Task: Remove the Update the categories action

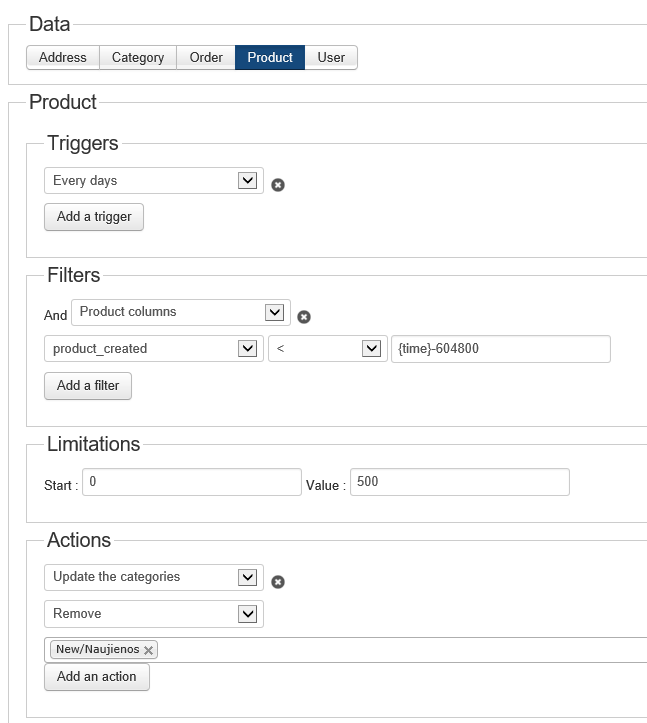Action: pyautogui.click(x=278, y=582)
